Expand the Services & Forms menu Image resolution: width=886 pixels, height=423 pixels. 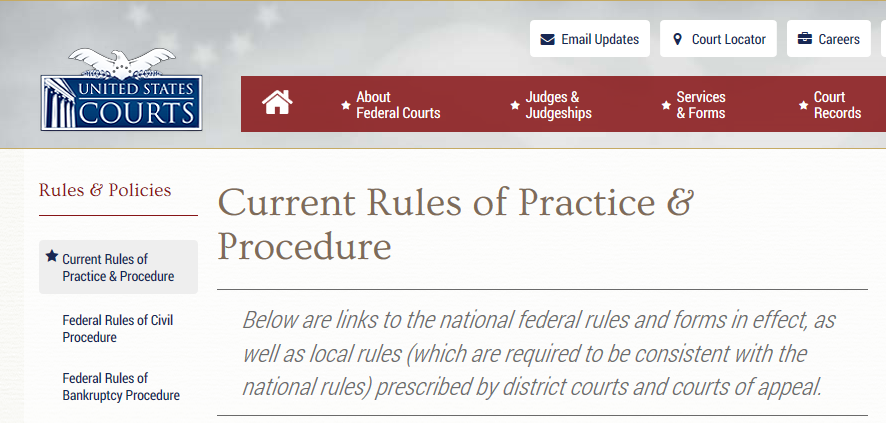[701, 104]
